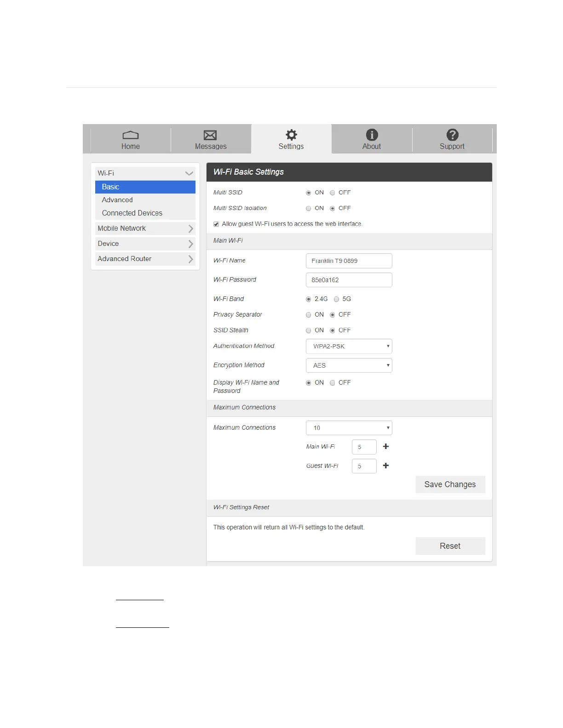Collapse the Wi-Fi menu section
This screenshot has height=728, width=563.
point(145,173)
